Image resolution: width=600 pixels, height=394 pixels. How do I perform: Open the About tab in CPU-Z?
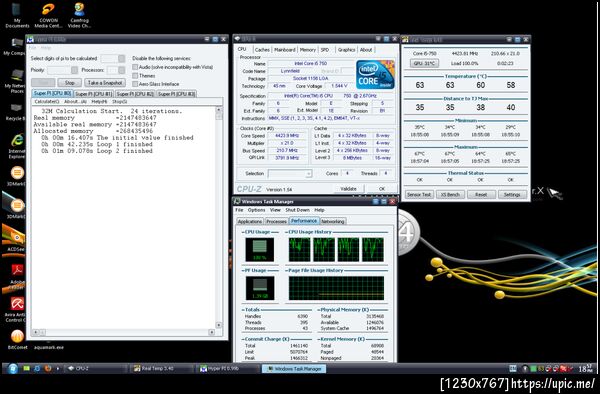[366, 50]
